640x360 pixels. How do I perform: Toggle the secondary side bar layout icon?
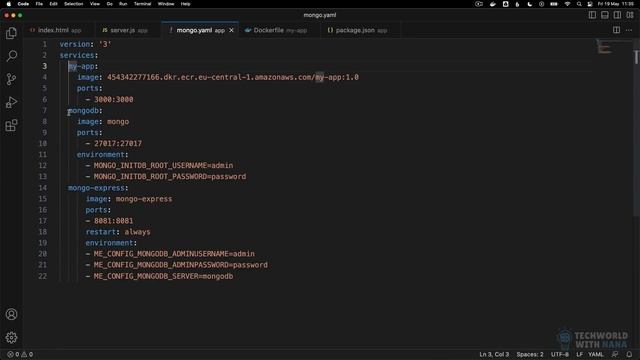618,15
